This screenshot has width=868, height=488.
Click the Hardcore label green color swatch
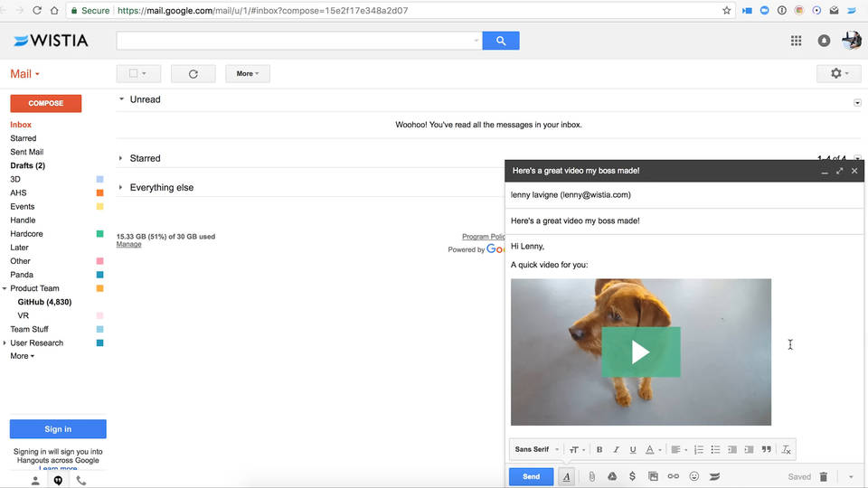pos(99,233)
